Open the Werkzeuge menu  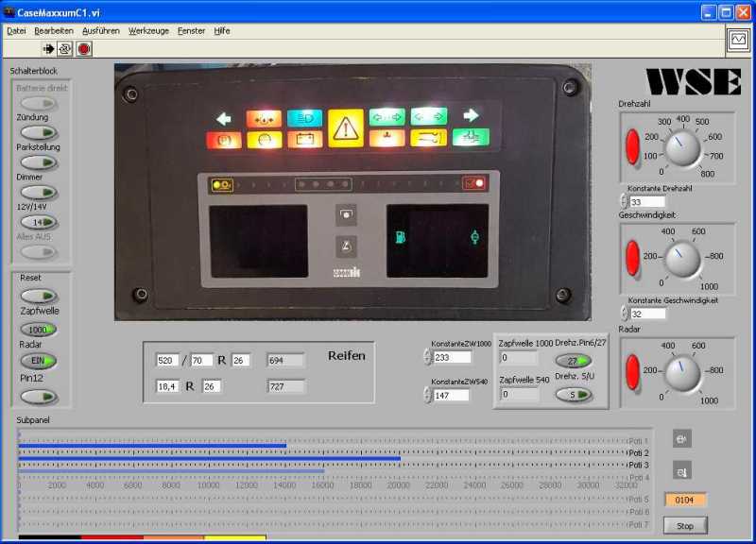[x=148, y=31]
